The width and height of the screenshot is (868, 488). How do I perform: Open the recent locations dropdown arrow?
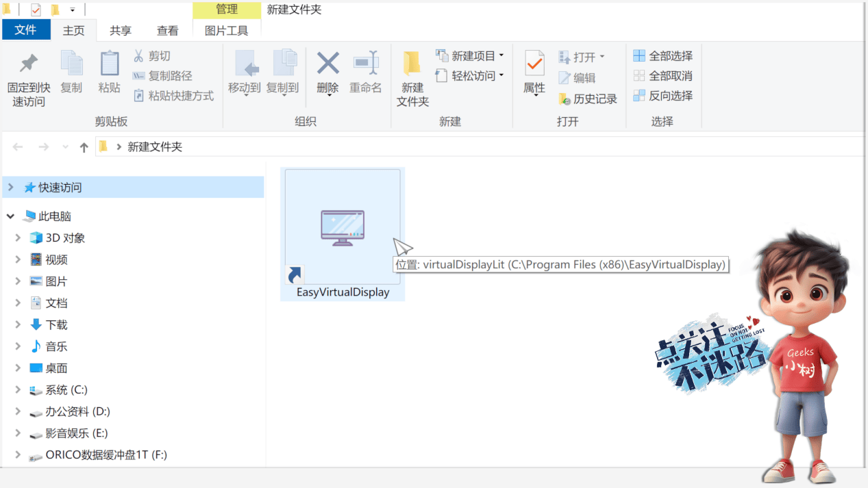coord(66,147)
